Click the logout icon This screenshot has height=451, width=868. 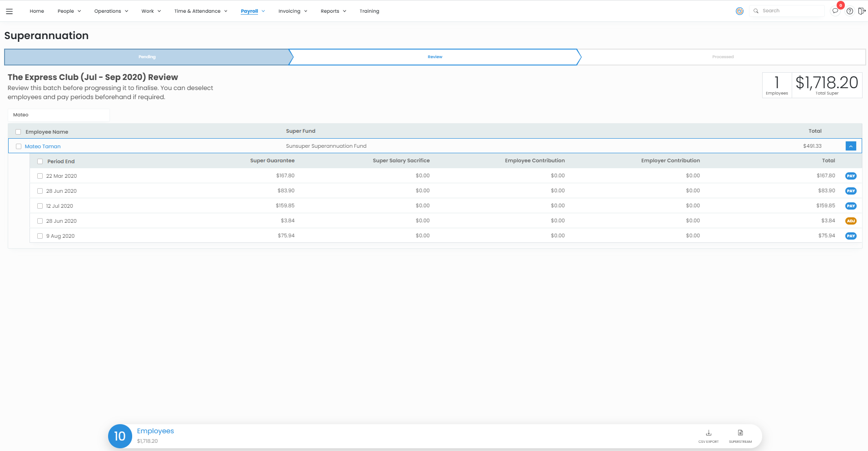[x=862, y=11]
